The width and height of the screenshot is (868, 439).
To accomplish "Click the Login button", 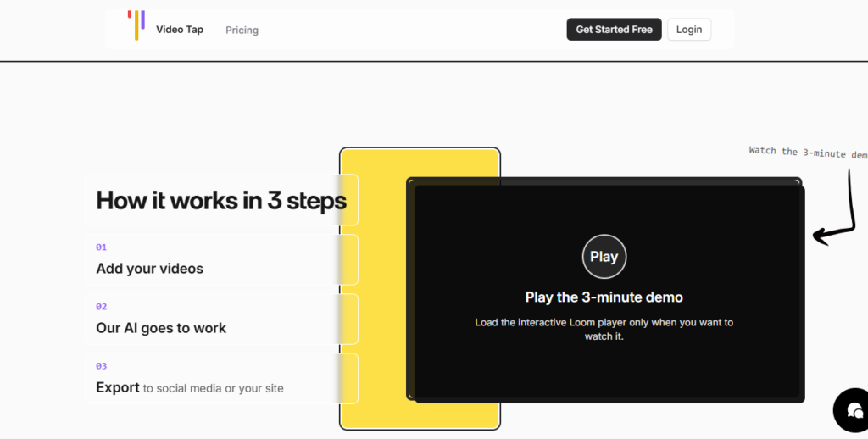I will pos(688,30).
